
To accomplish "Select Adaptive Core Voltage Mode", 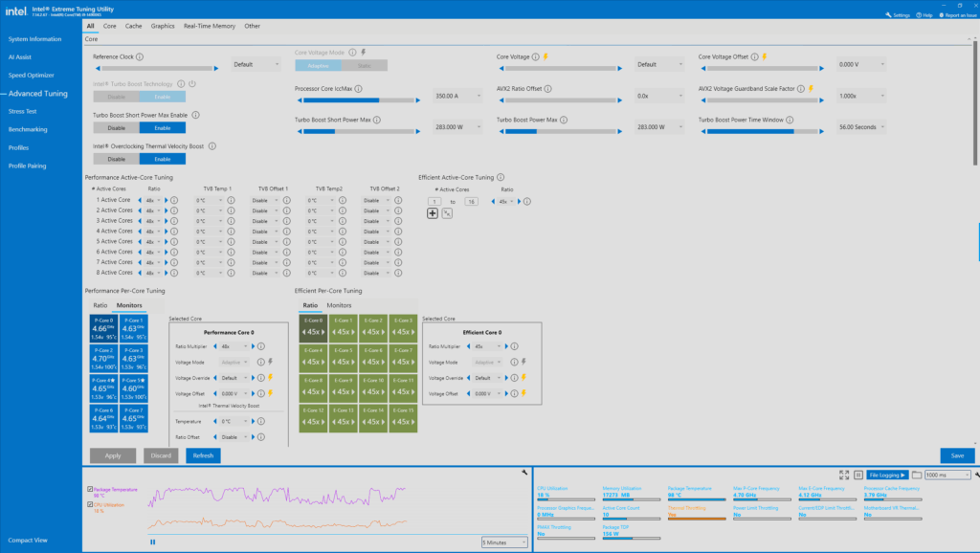I will tap(318, 66).
